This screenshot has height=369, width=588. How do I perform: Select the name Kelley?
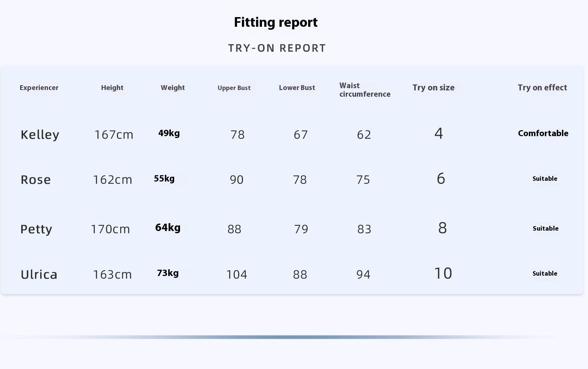pos(40,135)
